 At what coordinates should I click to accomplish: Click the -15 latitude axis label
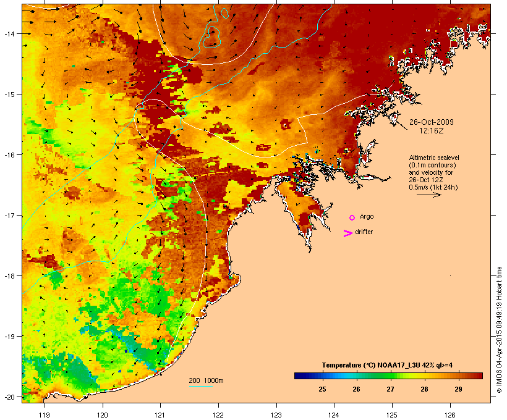pyautogui.click(x=9, y=94)
